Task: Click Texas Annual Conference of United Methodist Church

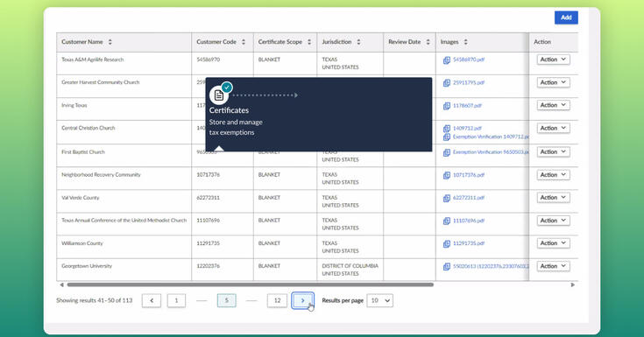Action: (x=124, y=221)
